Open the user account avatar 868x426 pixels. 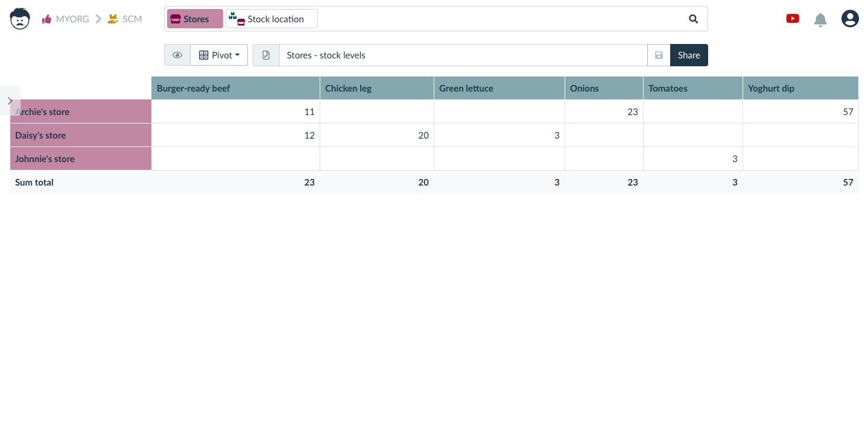tap(850, 19)
